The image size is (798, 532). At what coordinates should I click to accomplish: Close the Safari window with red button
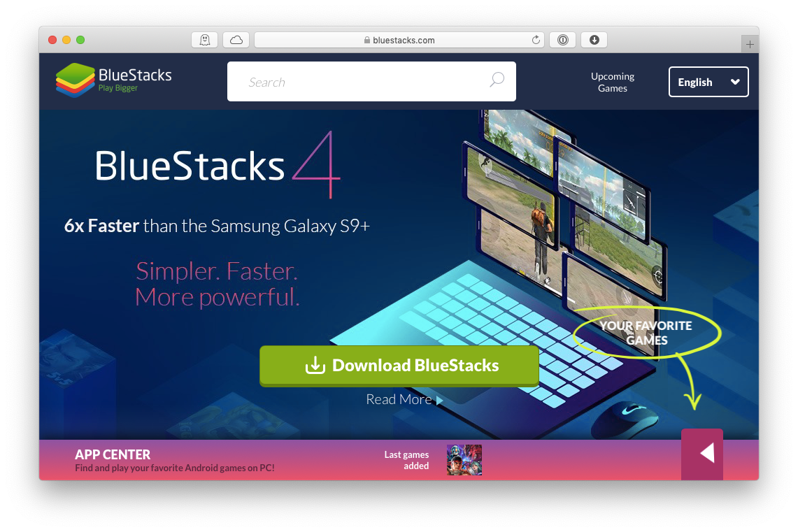(x=52, y=40)
